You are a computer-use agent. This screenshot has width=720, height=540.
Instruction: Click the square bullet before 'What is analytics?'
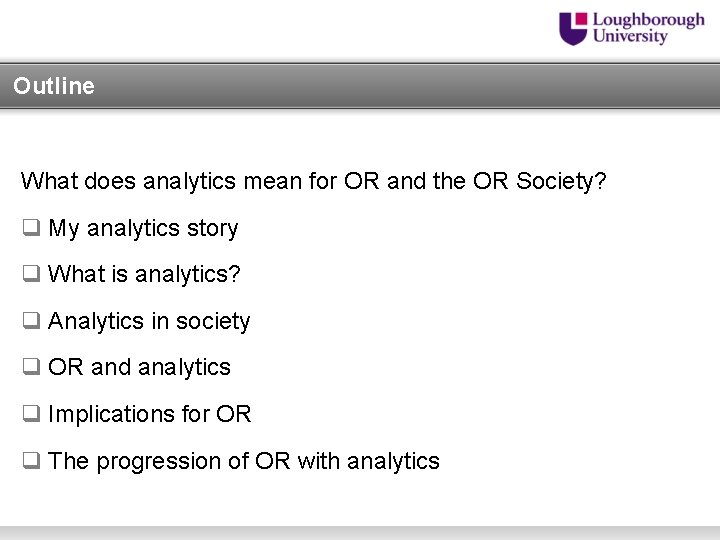[31, 274]
